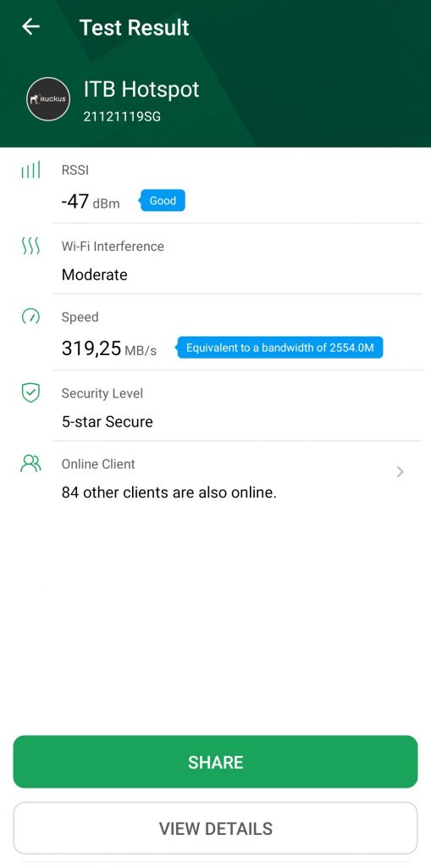
Task: Tap the 319,25 MB/s speed value
Action: 109,348
